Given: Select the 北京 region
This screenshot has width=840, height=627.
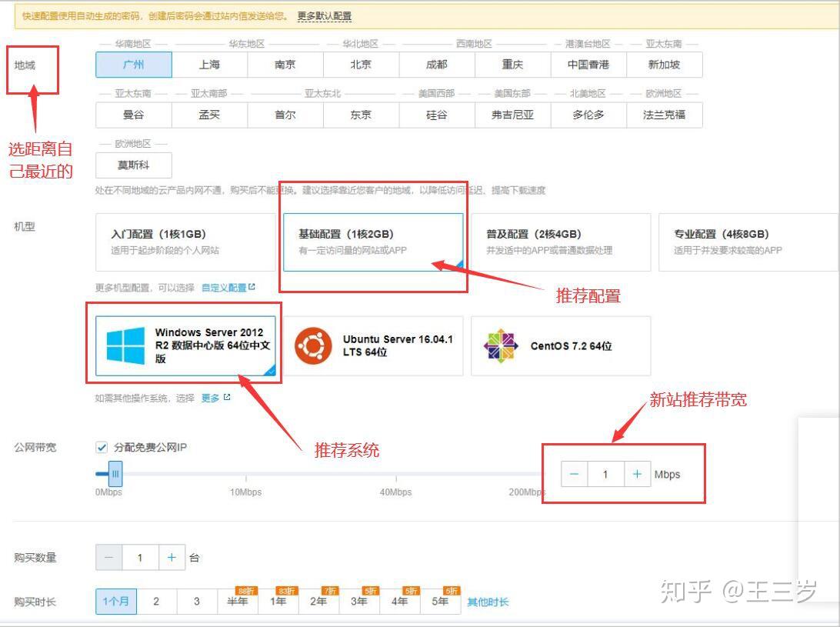Looking at the screenshot, I should tap(361, 65).
